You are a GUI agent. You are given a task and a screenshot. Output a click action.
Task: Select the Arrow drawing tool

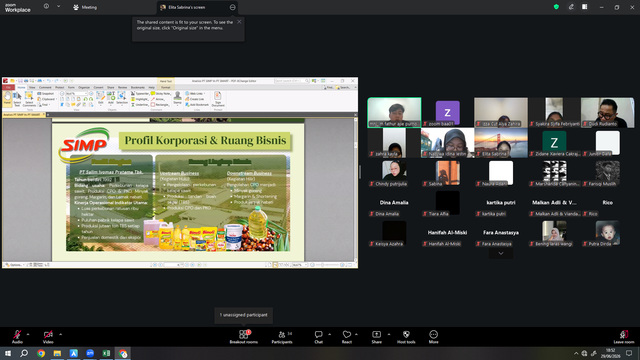(159, 99)
